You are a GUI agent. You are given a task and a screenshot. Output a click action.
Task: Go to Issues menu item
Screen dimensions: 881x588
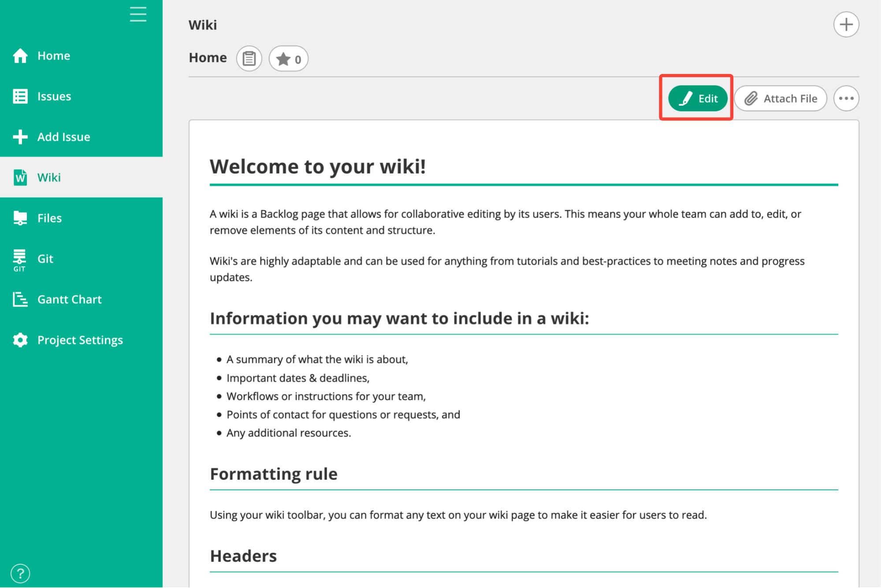click(x=54, y=96)
